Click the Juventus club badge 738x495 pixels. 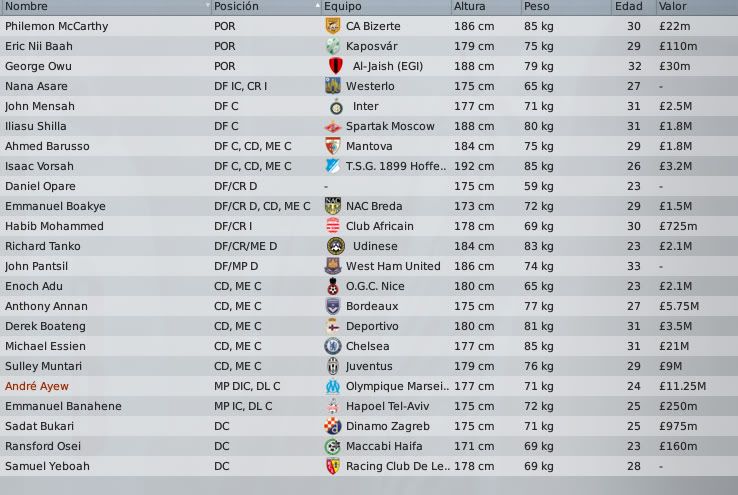coord(333,366)
